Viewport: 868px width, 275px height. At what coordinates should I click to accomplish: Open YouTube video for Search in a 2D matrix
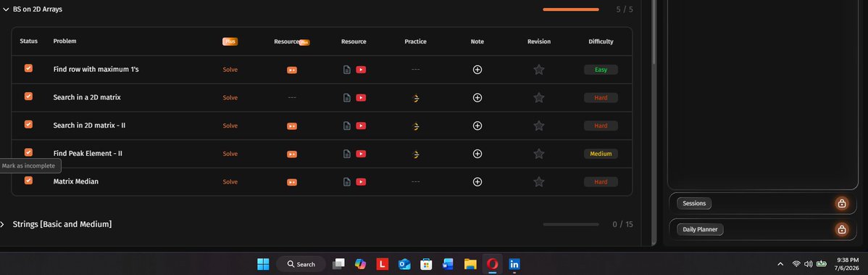point(361,97)
